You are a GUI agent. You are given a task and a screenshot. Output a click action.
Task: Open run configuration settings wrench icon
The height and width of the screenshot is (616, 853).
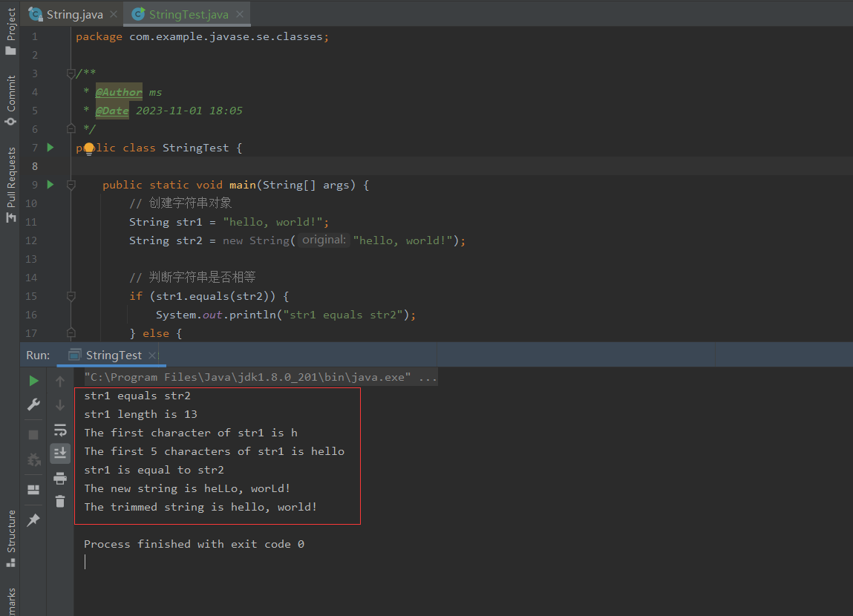(33, 404)
